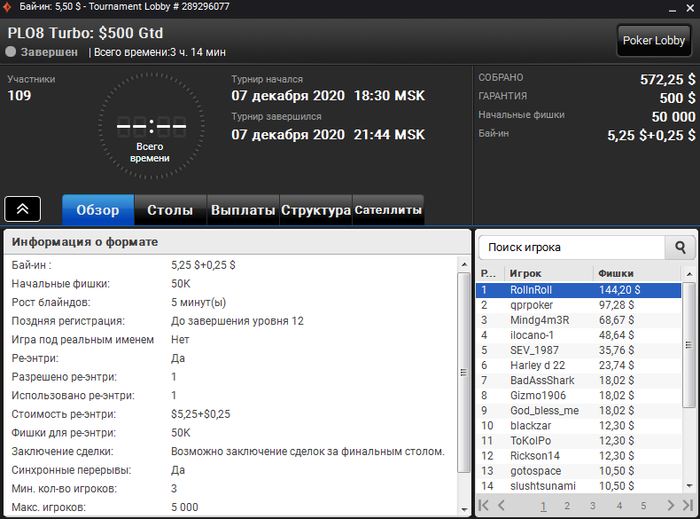700x519 pixels.
Task: Click the Собрано amount 572,25 $
Action: (x=667, y=80)
